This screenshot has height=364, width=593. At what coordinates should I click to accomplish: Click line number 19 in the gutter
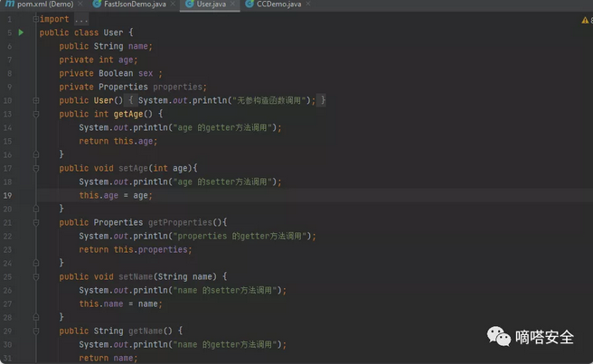[7, 195]
